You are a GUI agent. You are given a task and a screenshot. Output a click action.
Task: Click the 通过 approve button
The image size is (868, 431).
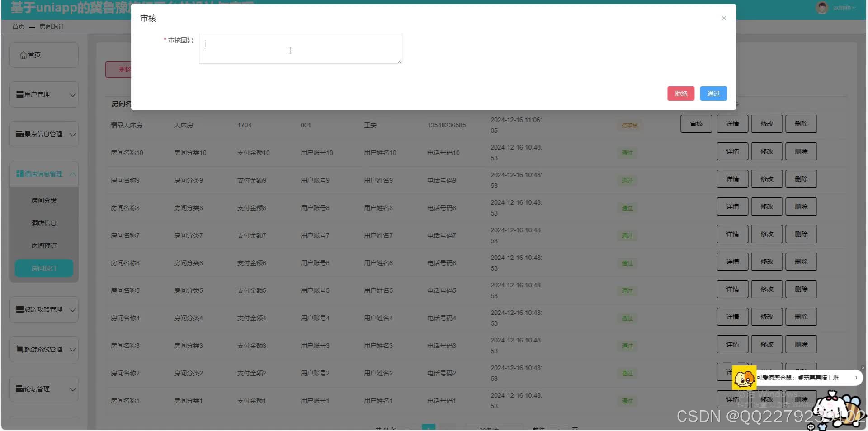point(713,94)
